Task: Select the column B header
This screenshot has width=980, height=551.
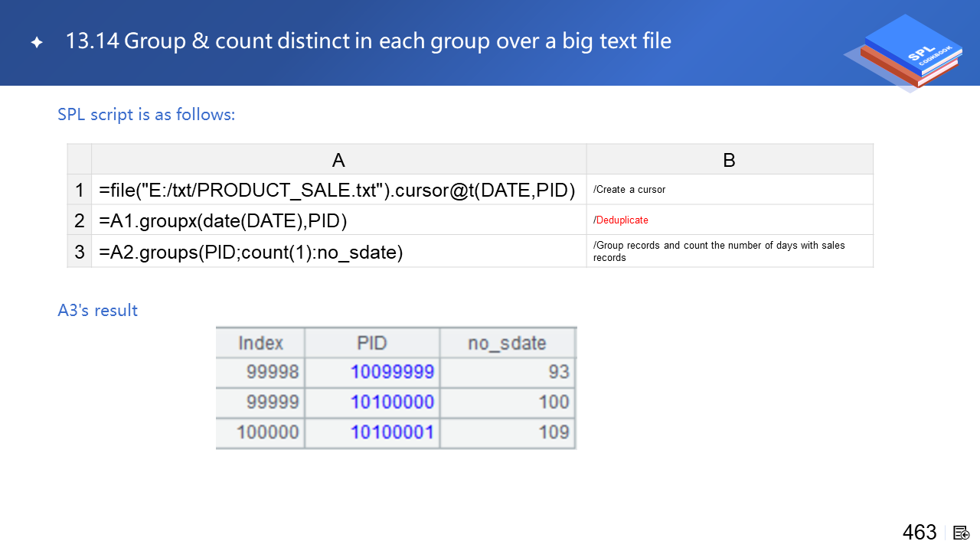Action: [x=729, y=159]
